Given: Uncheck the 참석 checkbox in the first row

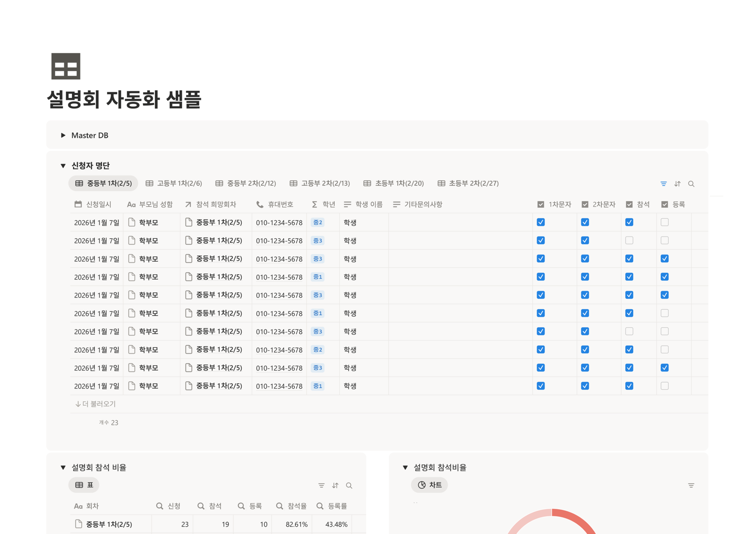Looking at the screenshot, I should click(629, 222).
